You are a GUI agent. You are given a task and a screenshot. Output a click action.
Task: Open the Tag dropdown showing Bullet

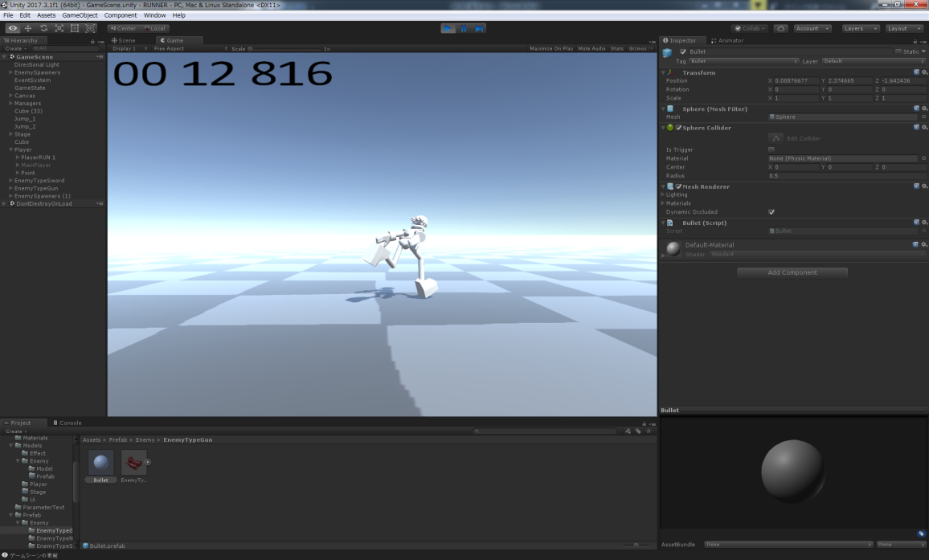(743, 61)
